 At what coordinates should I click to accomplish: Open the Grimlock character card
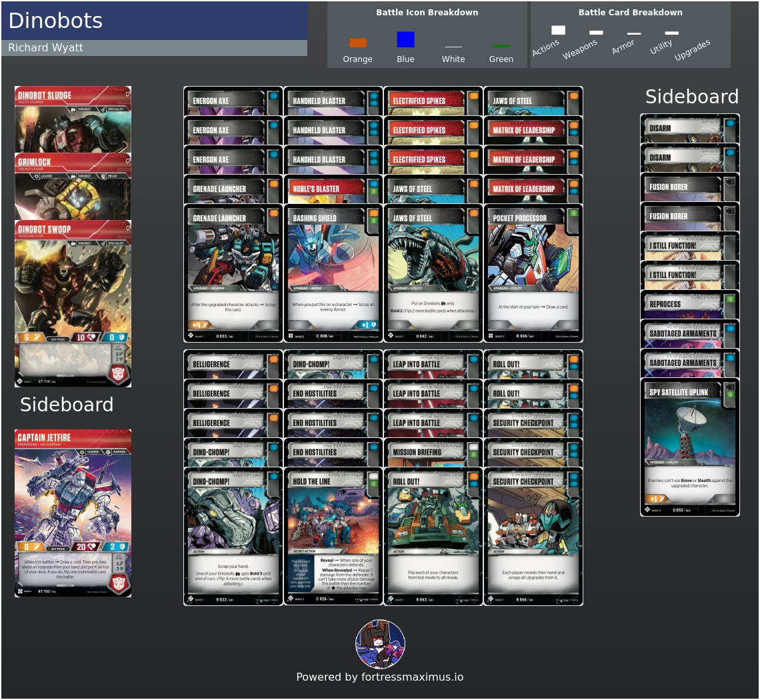73,187
